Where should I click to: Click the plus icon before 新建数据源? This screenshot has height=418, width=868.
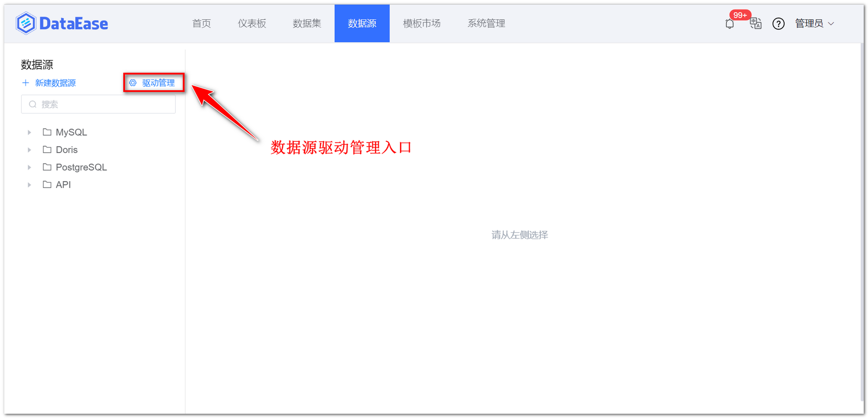(26, 83)
